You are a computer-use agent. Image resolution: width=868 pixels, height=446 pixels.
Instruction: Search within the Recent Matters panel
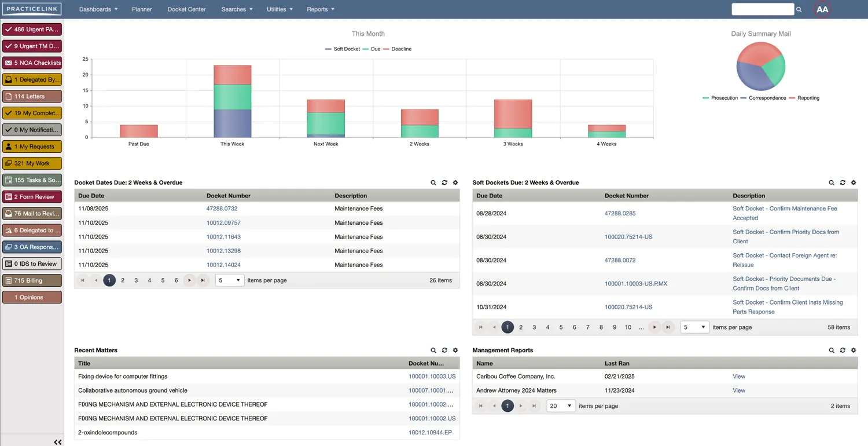point(433,350)
